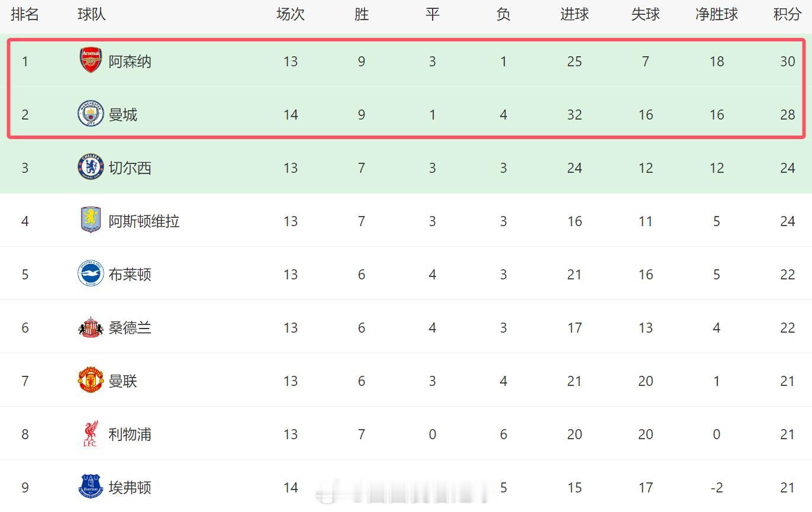Screen dimensions: 812x512
Task: Sort by 净胜球 column header
Action: click(716, 15)
